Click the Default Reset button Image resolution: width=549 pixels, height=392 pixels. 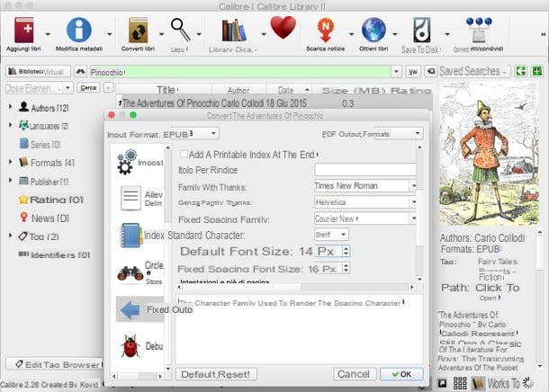point(216,374)
